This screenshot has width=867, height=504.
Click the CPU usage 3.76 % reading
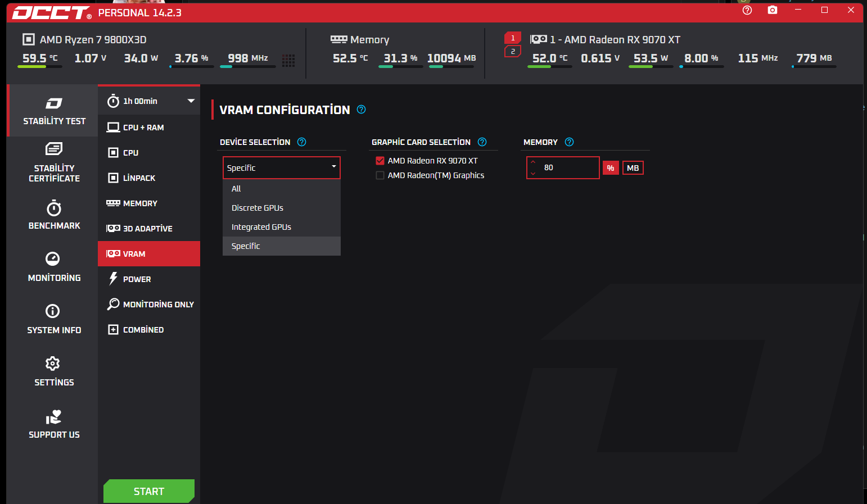click(191, 58)
